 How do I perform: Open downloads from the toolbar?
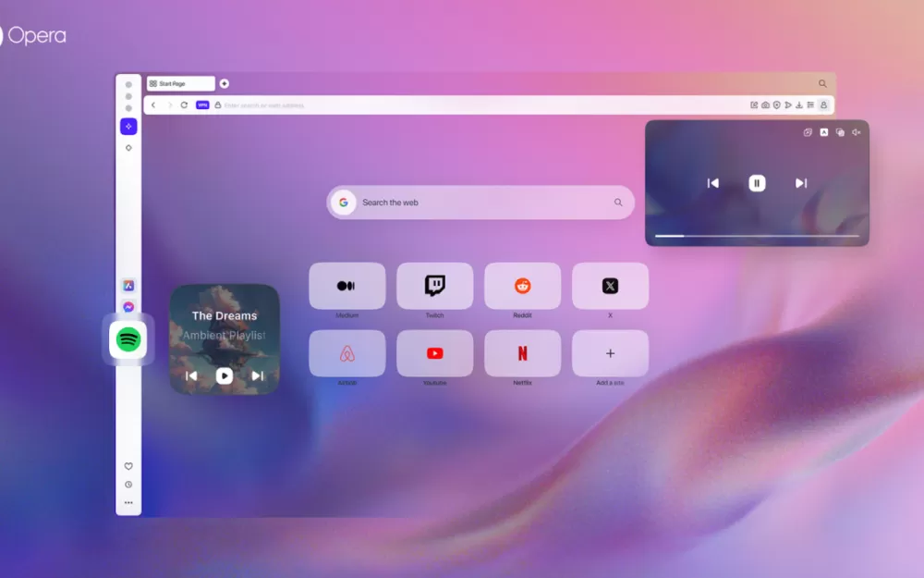[799, 105]
